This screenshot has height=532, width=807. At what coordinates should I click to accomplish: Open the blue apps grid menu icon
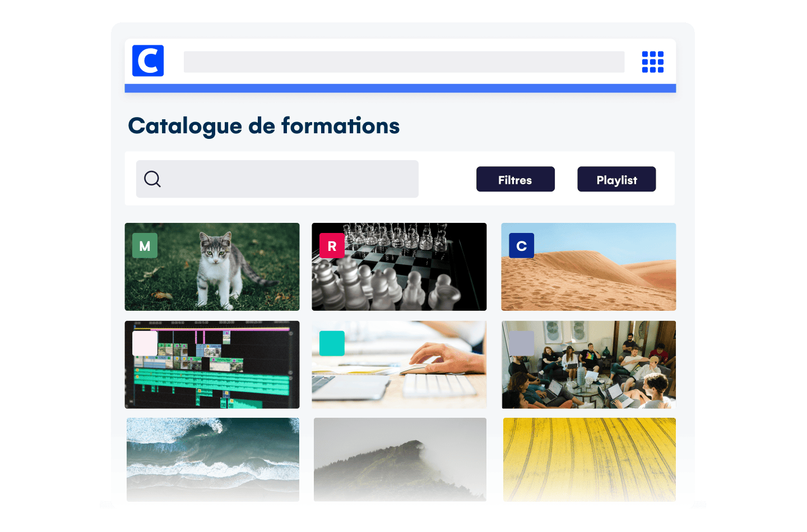pos(652,62)
